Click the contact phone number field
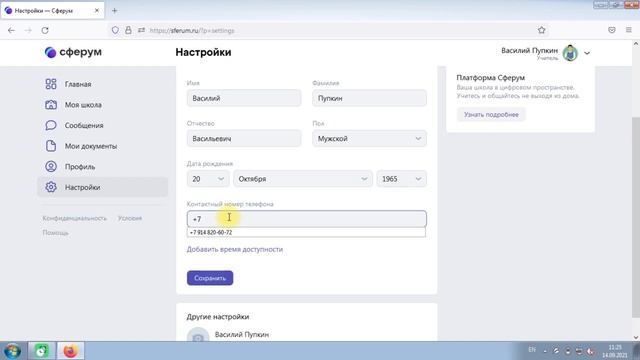640x360 pixels. pyautogui.click(x=307, y=219)
